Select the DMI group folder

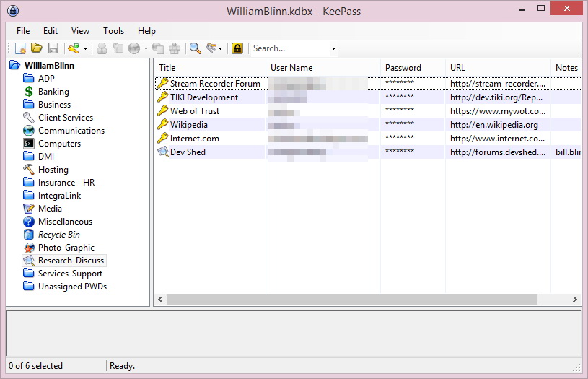[x=46, y=157]
